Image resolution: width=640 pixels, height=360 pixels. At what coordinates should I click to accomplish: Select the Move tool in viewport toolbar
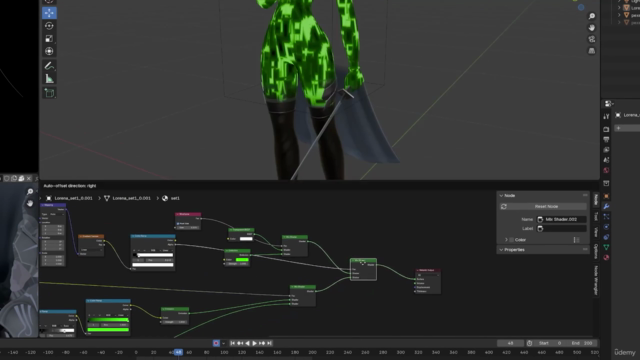click(x=49, y=13)
